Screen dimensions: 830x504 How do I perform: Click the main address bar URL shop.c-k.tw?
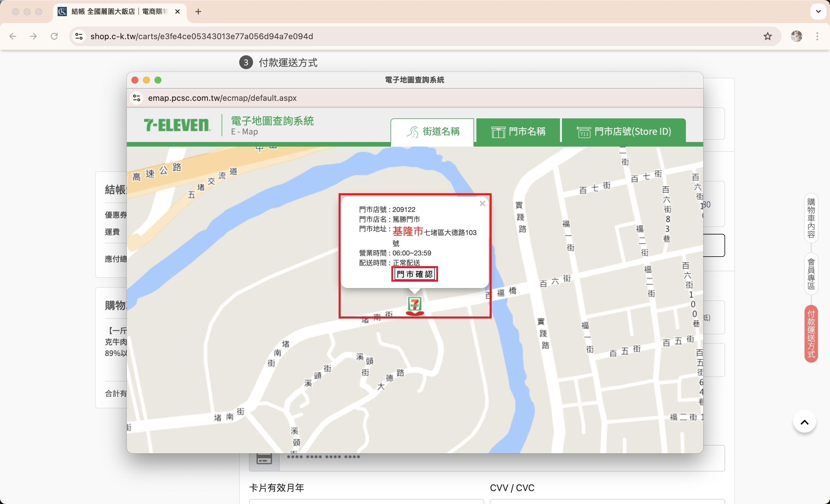tap(202, 36)
